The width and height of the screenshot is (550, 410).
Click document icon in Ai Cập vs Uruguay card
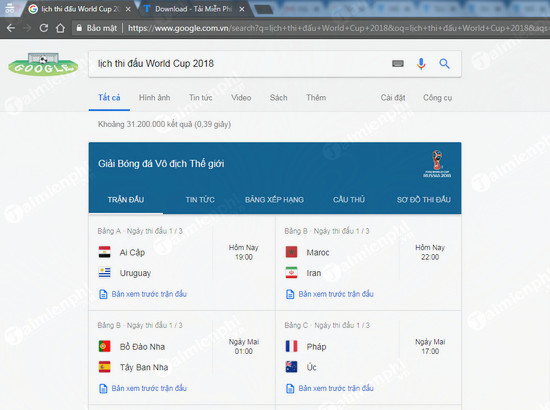click(x=103, y=294)
